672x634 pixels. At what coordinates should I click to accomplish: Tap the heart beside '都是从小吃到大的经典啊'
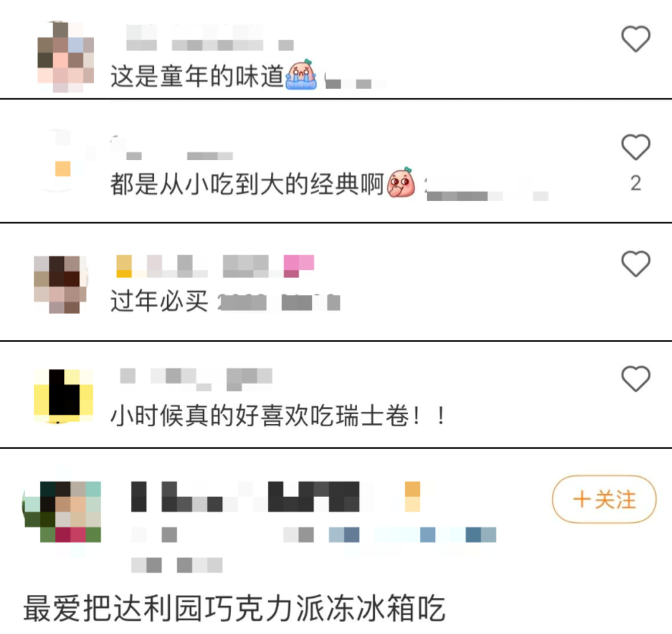coord(636,147)
